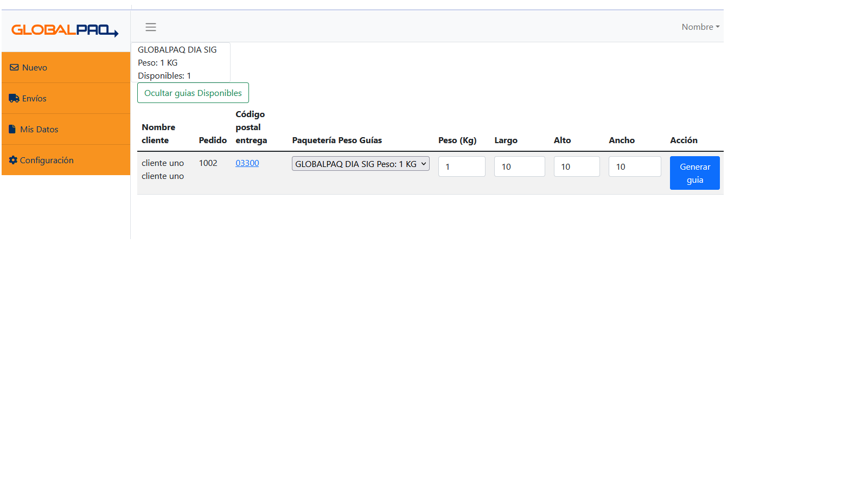Click the file icon beside Mis Datos

point(12,130)
